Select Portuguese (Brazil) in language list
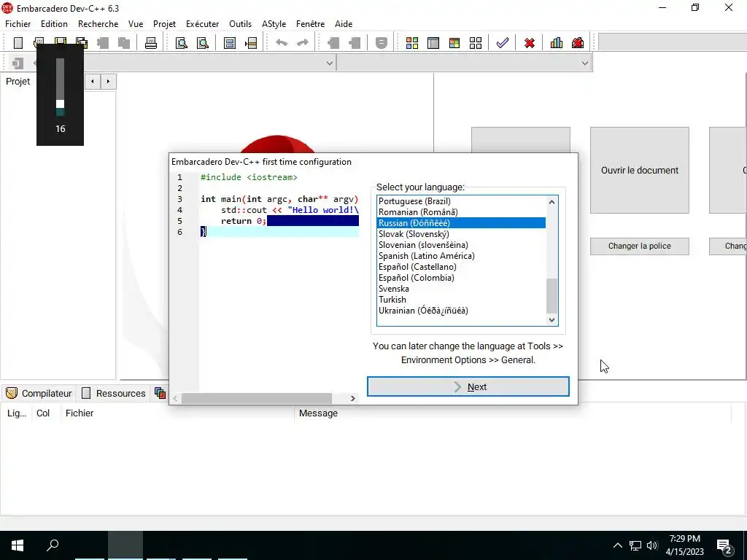This screenshot has width=747, height=560. (461, 201)
